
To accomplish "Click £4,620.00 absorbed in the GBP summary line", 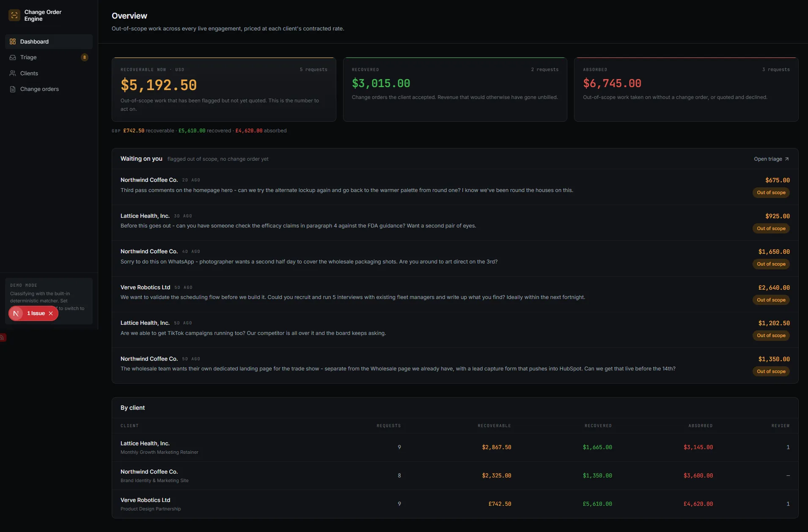I will click(x=249, y=131).
